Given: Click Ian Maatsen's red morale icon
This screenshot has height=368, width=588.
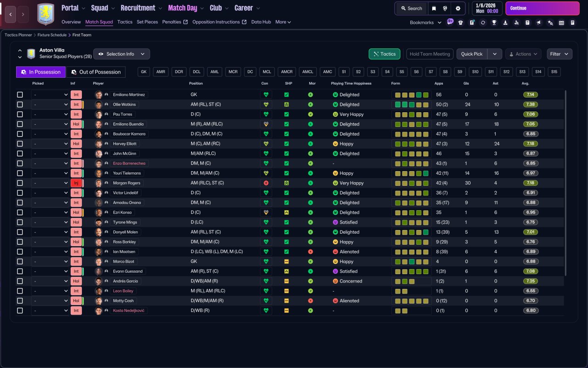Looking at the screenshot, I should tap(311, 252).
